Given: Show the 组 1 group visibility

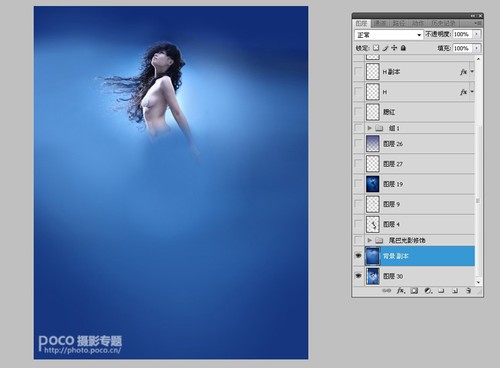Looking at the screenshot, I should click(358, 128).
